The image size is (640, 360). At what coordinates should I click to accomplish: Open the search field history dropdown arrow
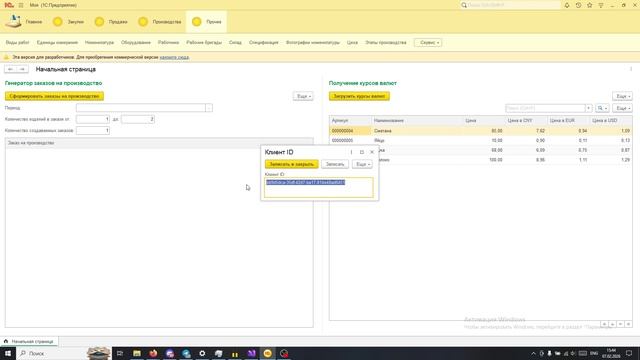[589, 108]
